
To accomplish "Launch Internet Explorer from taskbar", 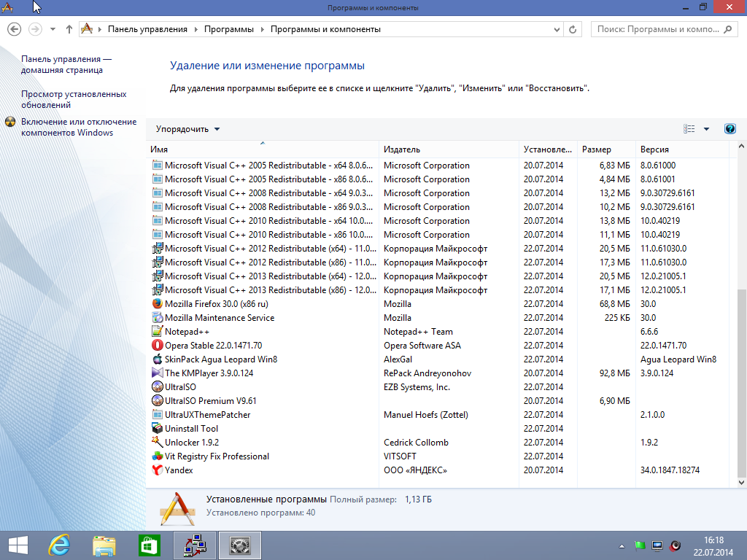I will tap(59, 545).
